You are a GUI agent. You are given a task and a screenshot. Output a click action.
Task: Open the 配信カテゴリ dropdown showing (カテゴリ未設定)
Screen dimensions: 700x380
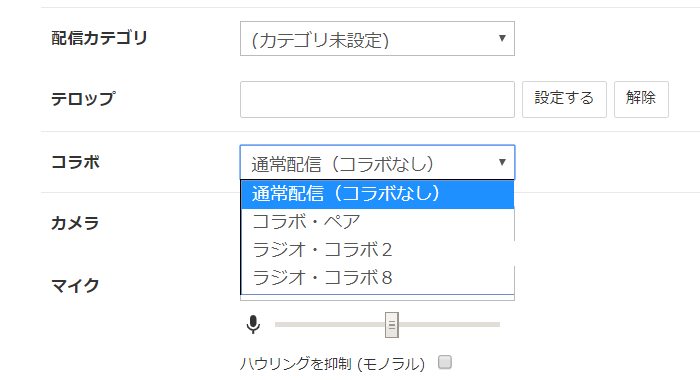377,38
